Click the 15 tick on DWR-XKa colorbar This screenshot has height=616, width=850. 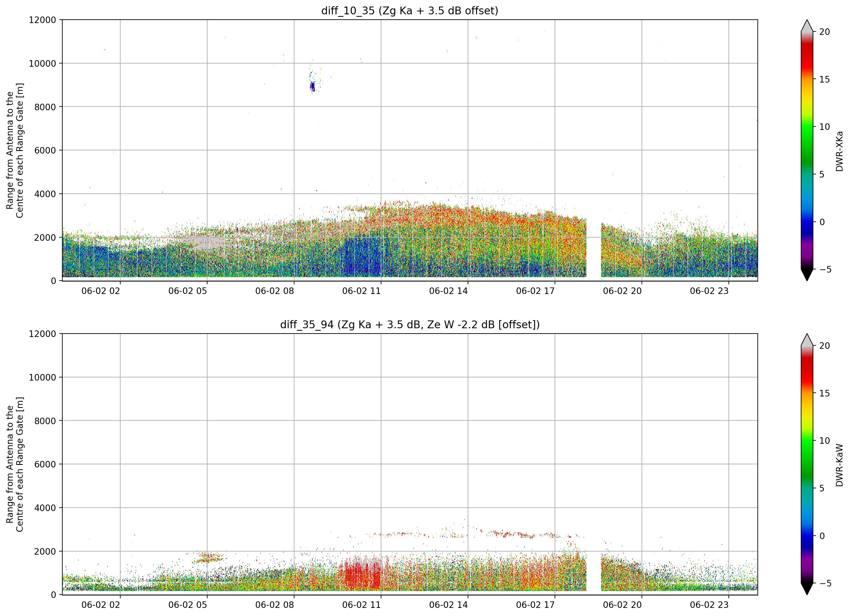pos(824,79)
